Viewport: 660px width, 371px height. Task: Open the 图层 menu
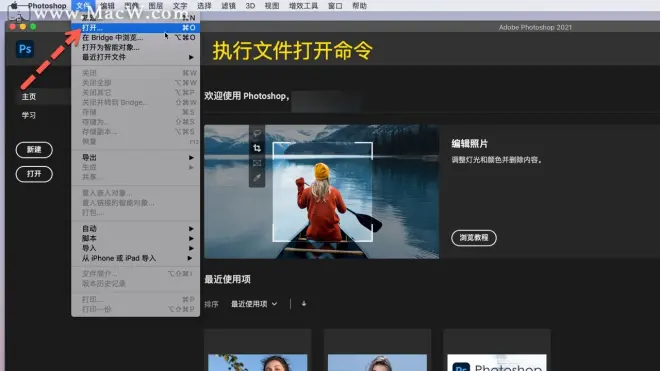(x=156, y=5)
